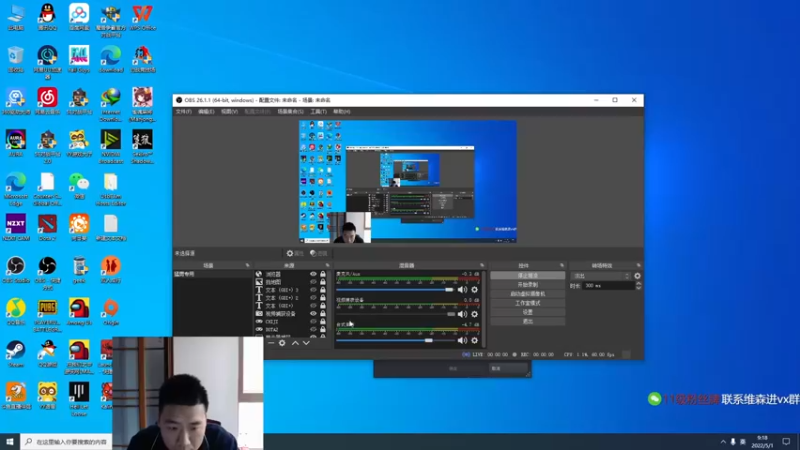The image size is (800, 450).
Task: Toggle visibility of 文本 (GDI+) 3 source
Action: pyautogui.click(x=313, y=290)
